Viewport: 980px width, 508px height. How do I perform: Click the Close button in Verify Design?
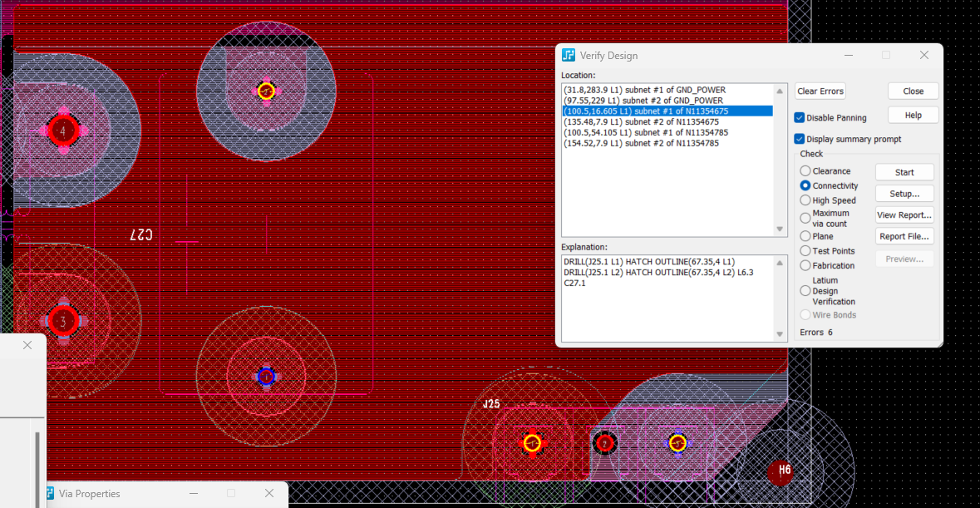pyautogui.click(x=914, y=91)
